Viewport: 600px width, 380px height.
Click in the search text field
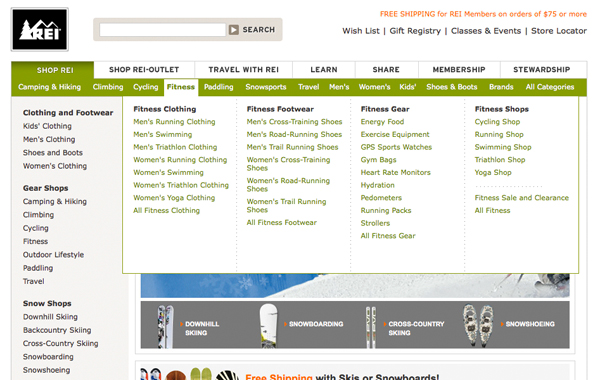[163, 29]
